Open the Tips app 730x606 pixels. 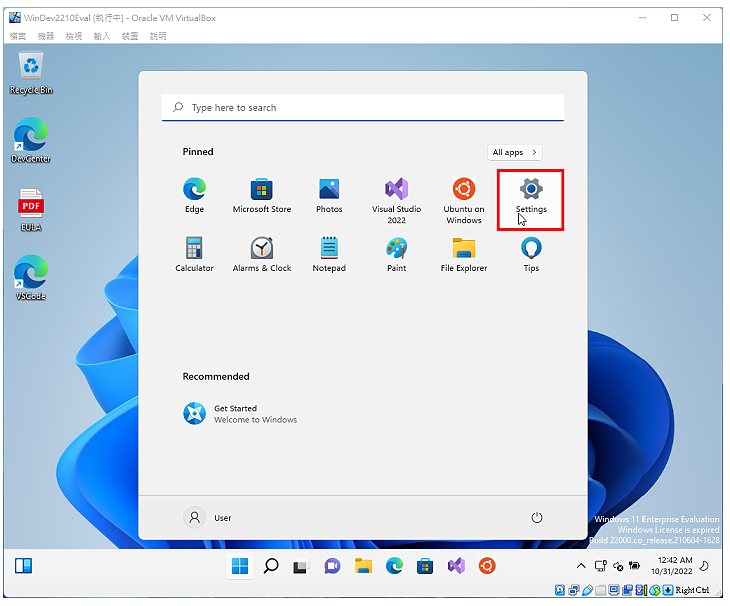(x=531, y=254)
